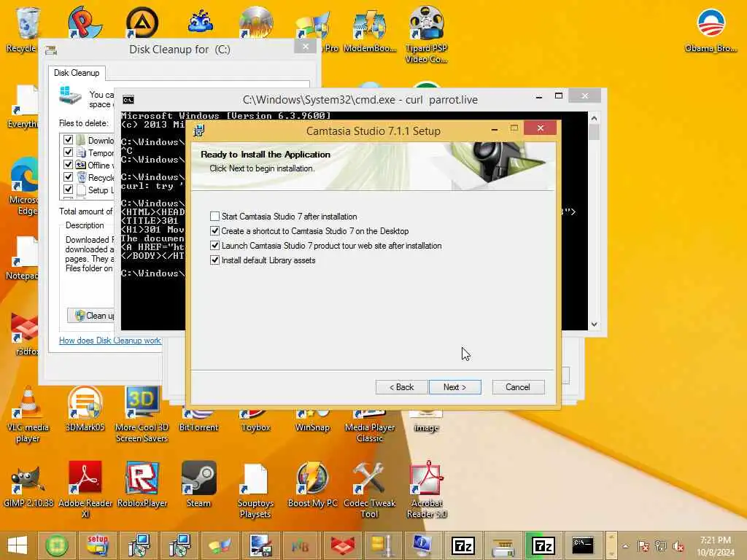Select the Disk Cleanup tab
747x560 pixels.
(77, 73)
